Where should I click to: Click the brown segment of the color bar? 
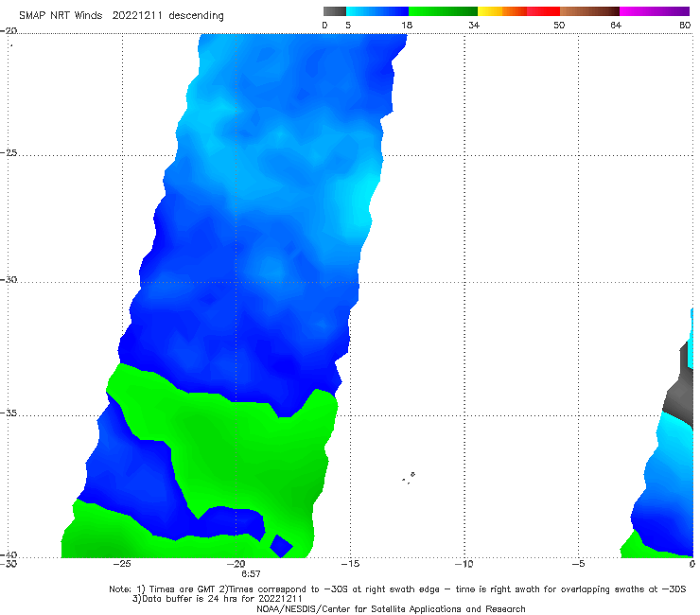point(589,11)
